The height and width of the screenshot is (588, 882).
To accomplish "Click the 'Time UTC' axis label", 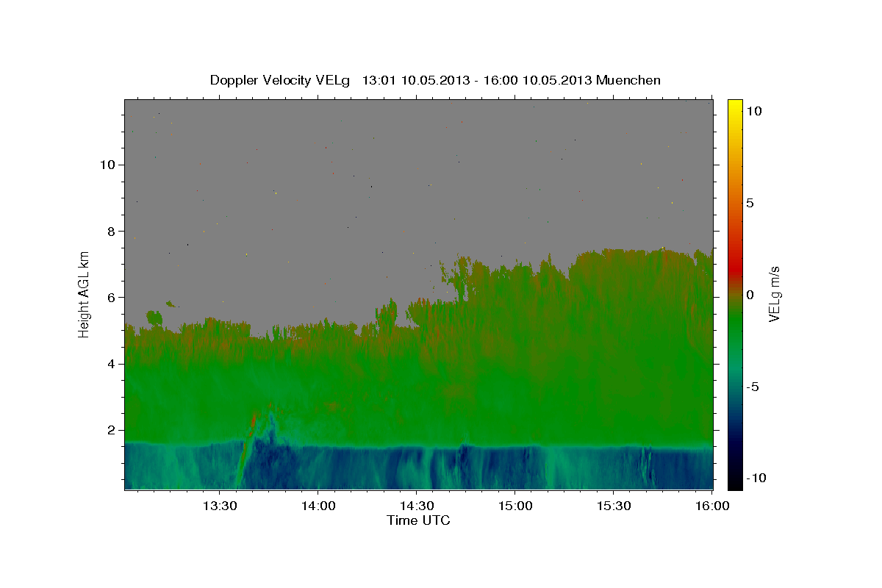I will 418,520.
